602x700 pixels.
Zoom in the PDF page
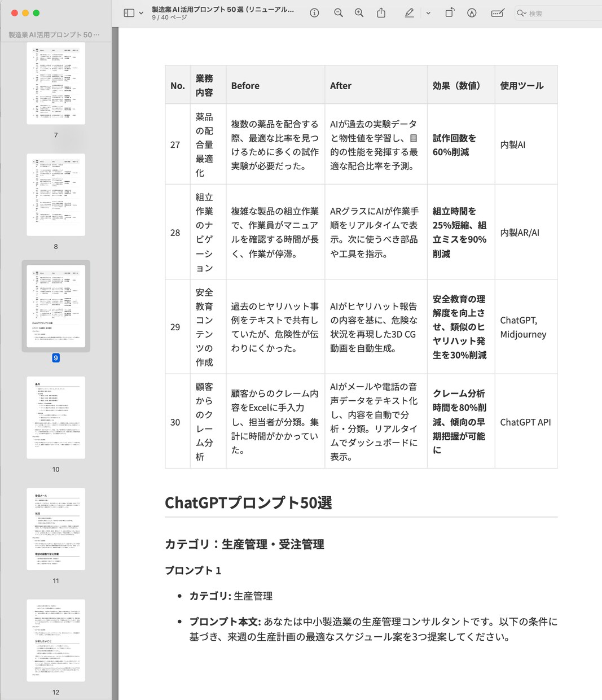tap(359, 13)
